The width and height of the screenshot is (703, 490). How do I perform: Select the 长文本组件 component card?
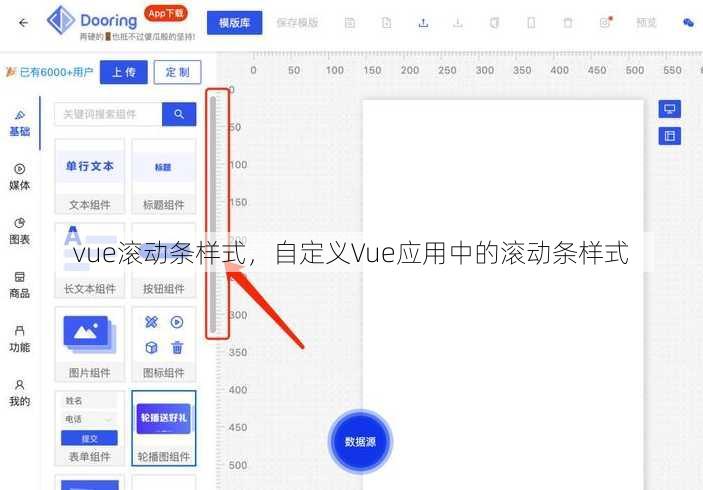pyautogui.click(x=90, y=260)
